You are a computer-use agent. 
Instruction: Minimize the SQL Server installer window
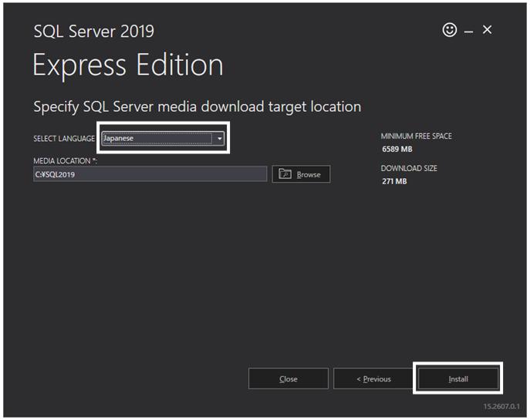468,32
